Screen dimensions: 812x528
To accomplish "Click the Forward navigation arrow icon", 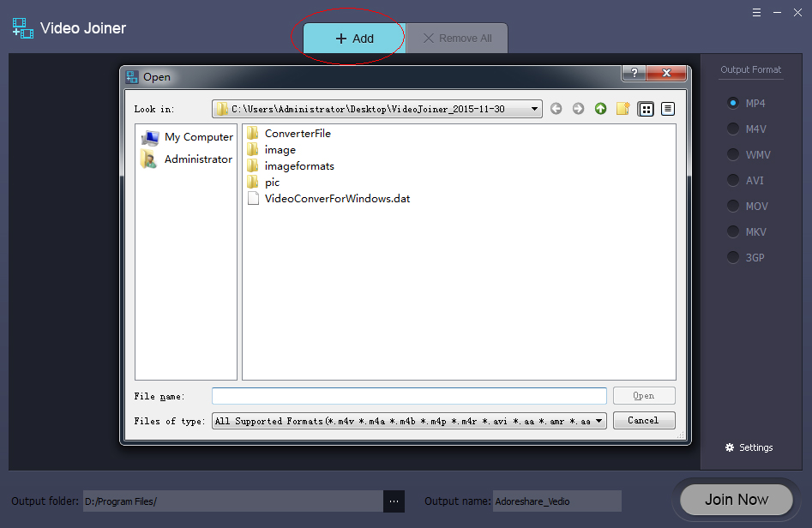I will click(578, 109).
